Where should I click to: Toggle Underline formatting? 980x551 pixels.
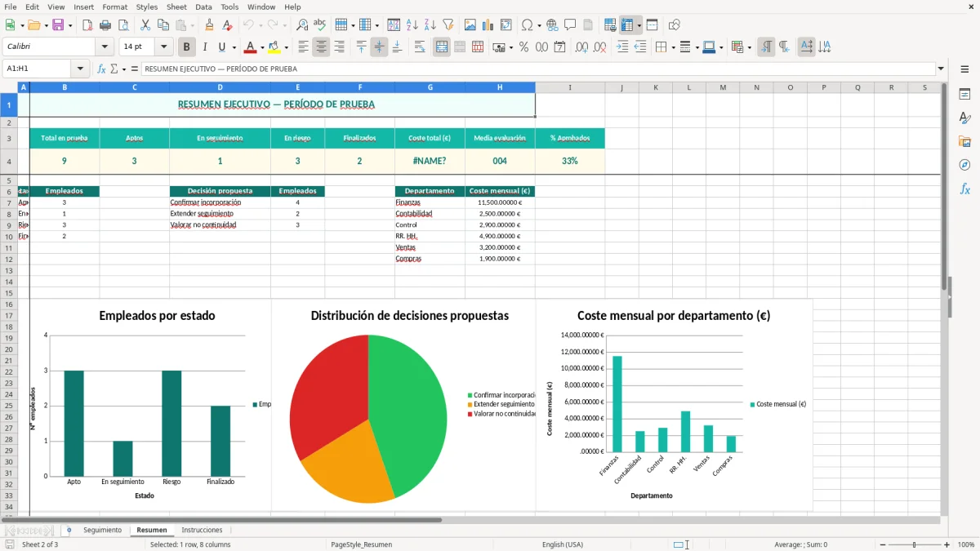coord(222,47)
